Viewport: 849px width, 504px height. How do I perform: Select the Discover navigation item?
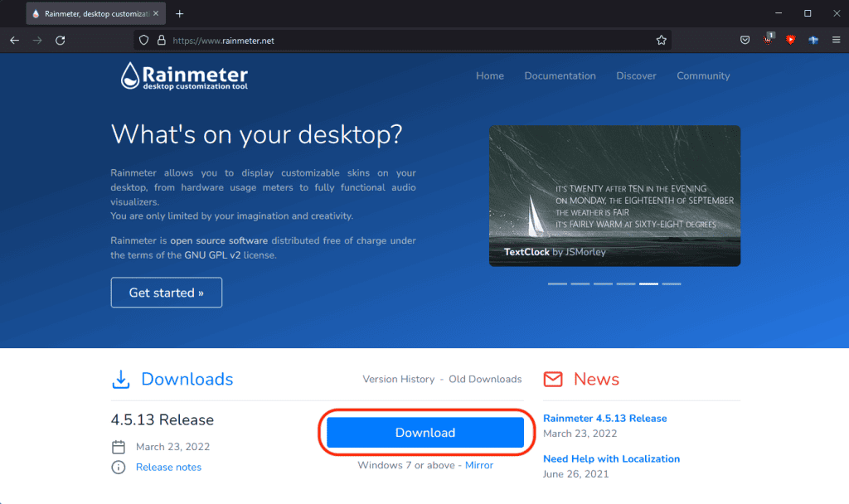pos(636,75)
